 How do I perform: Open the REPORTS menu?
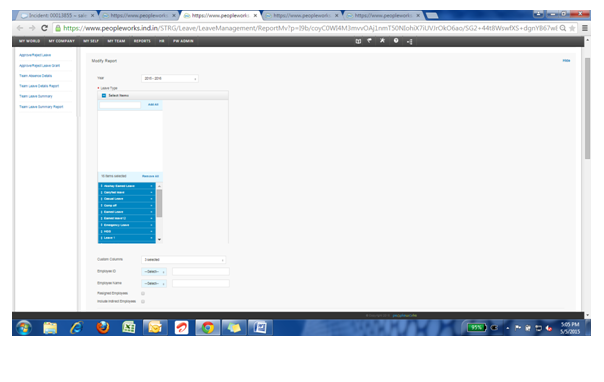(x=142, y=41)
